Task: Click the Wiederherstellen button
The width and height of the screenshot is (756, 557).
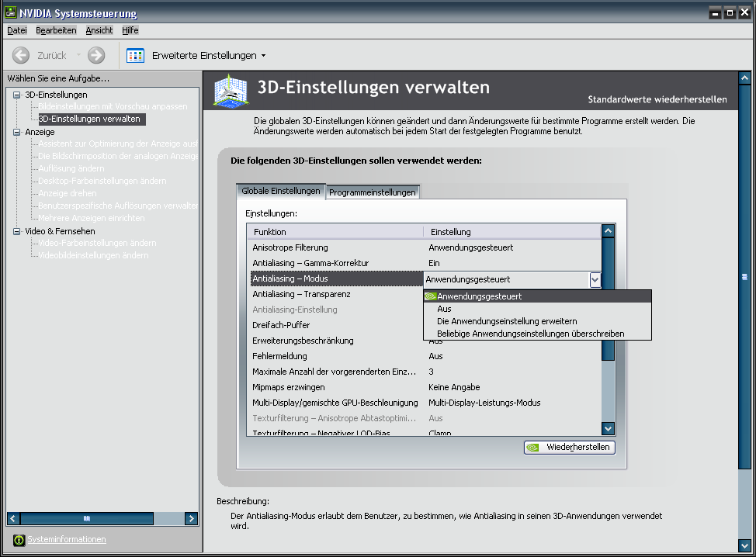Action: 570,447
